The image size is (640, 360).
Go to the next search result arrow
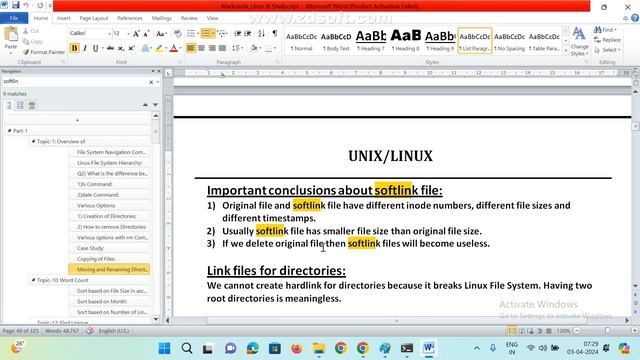point(156,105)
